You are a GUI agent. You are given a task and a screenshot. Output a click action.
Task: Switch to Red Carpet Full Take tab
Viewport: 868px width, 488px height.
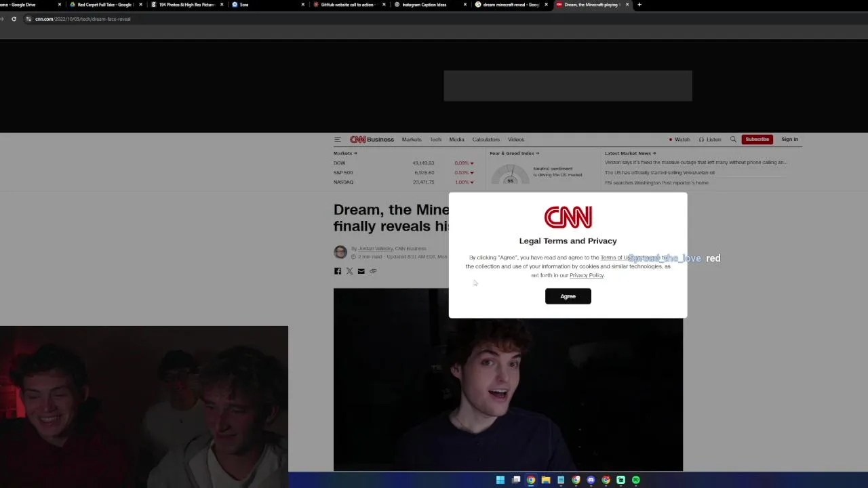[x=105, y=5]
